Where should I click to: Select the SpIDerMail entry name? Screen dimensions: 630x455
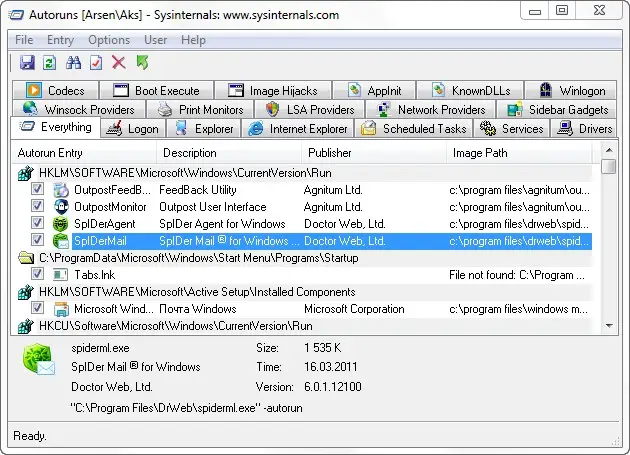100,241
